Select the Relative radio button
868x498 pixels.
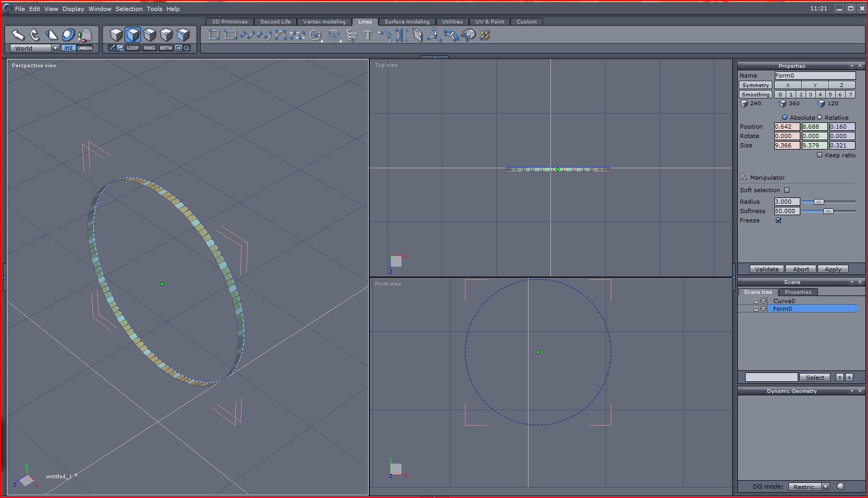pos(820,117)
